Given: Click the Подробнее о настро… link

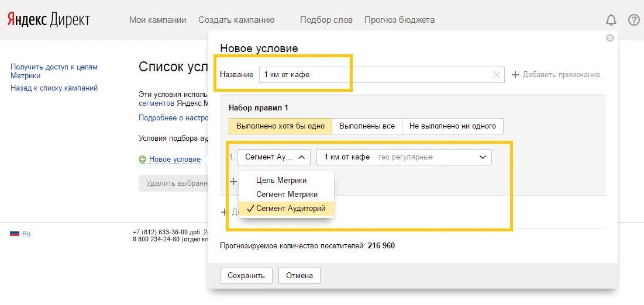Looking at the screenshot, I should tap(172, 117).
